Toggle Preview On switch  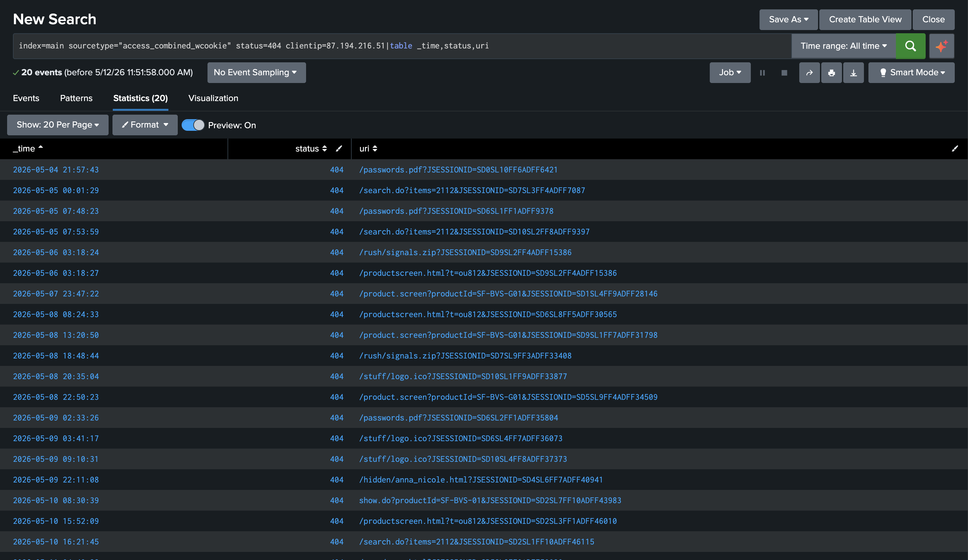[x=193, y=125]
